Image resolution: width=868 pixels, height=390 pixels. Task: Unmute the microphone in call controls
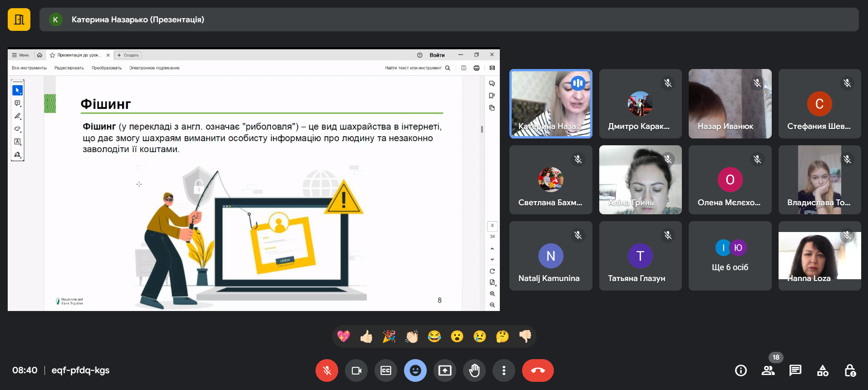tap(327, 370)
